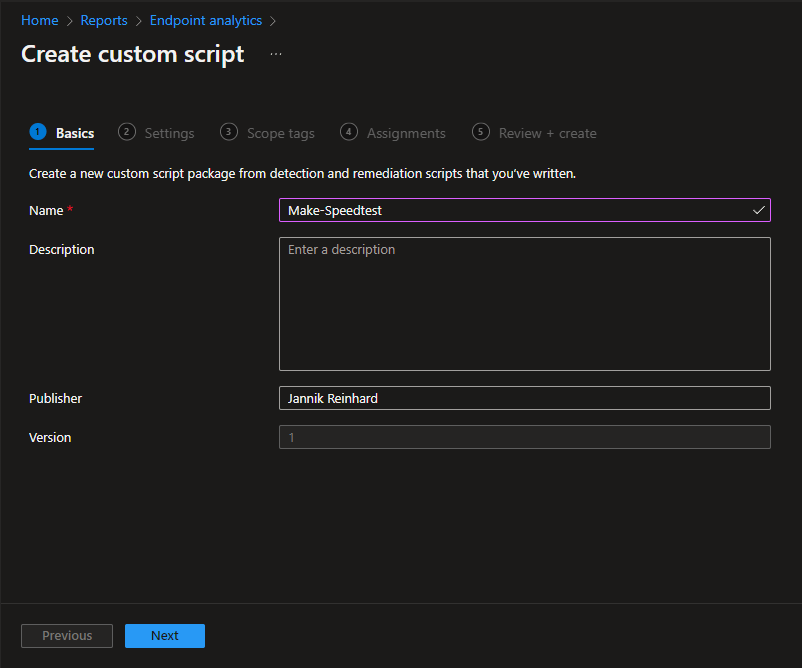Open the ellipsis more options menu
Viewport: 802px width, 668px height.
click(x=276, y=54)
